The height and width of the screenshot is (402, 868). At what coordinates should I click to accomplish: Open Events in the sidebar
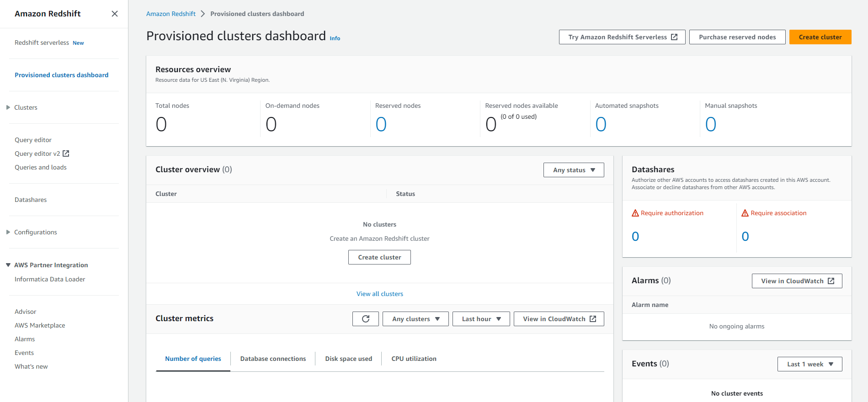pos(24,353)
